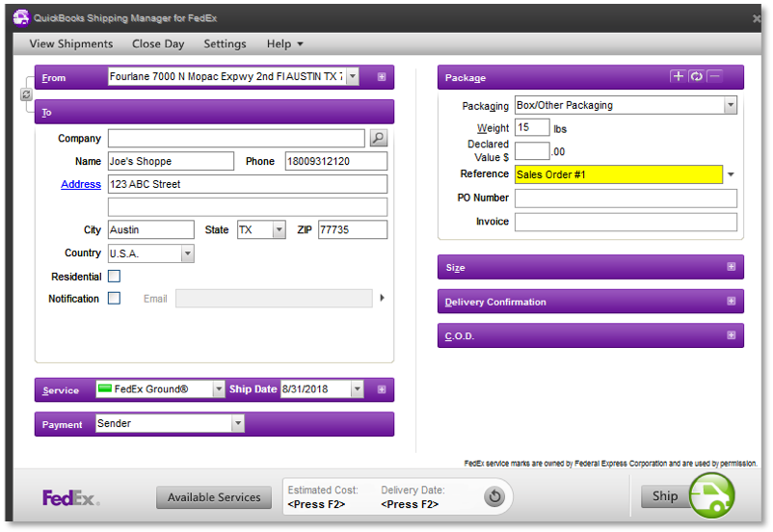Open the From address dropdown

point(353,76)
